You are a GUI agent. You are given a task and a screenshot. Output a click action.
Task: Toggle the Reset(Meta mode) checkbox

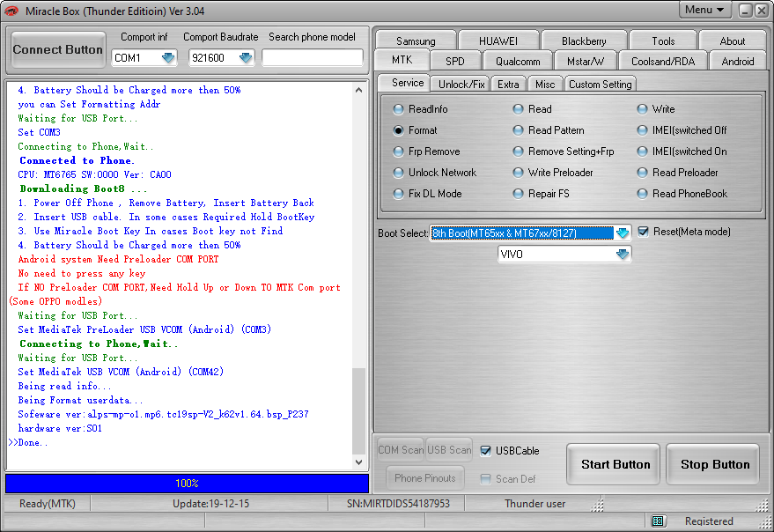click(x=643, y=232)
